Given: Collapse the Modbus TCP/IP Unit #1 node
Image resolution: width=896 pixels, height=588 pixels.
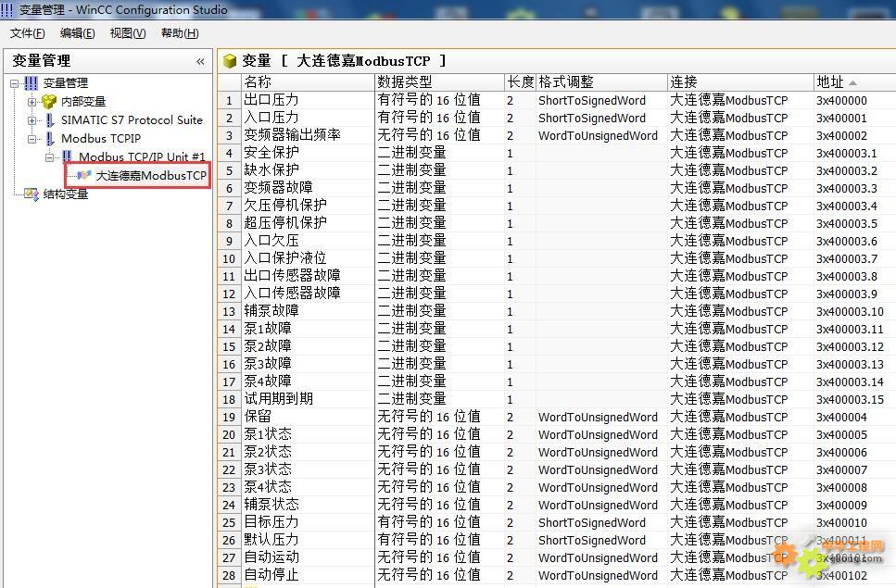Looking at the screenshot, I should [50, 157].
